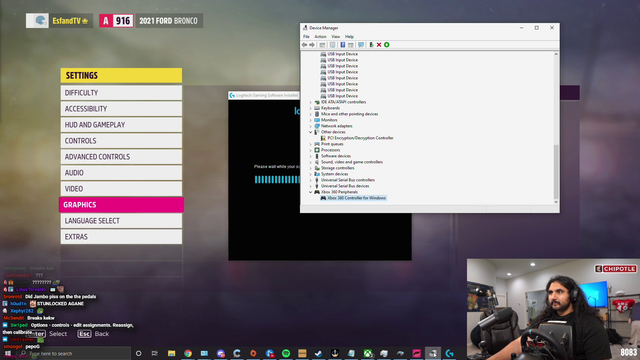Select the highlighted GRAPHICS option

coord(121,204)
